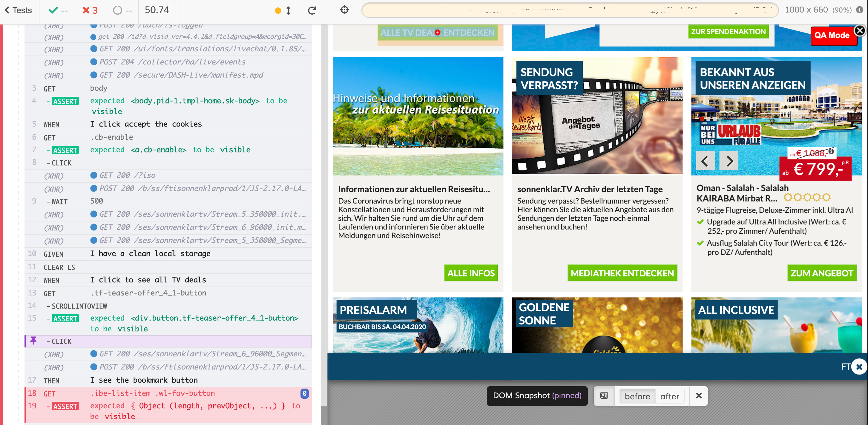Close the QA Mode badge
The width and height of the screenshot is (868, 425).
point(860,31)
